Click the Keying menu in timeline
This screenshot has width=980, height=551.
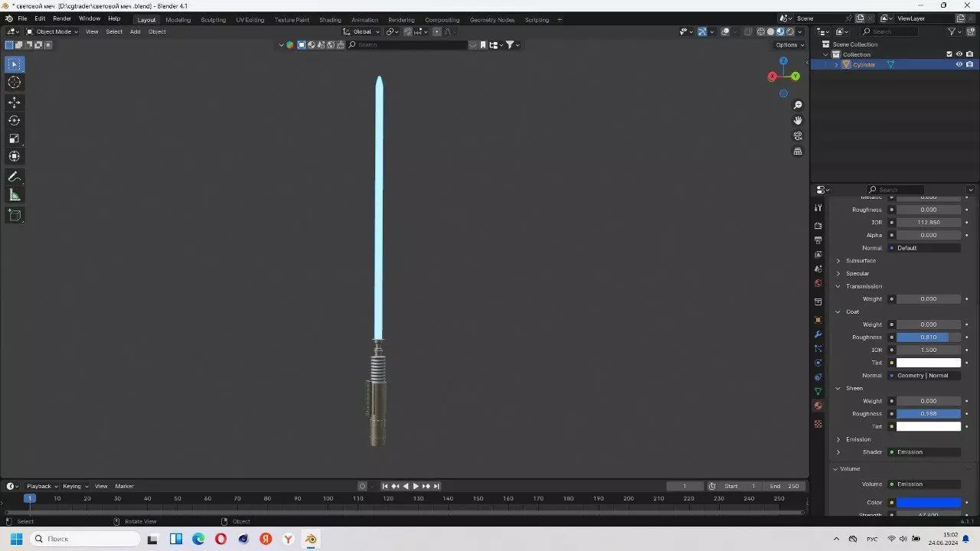coord(75,486)
